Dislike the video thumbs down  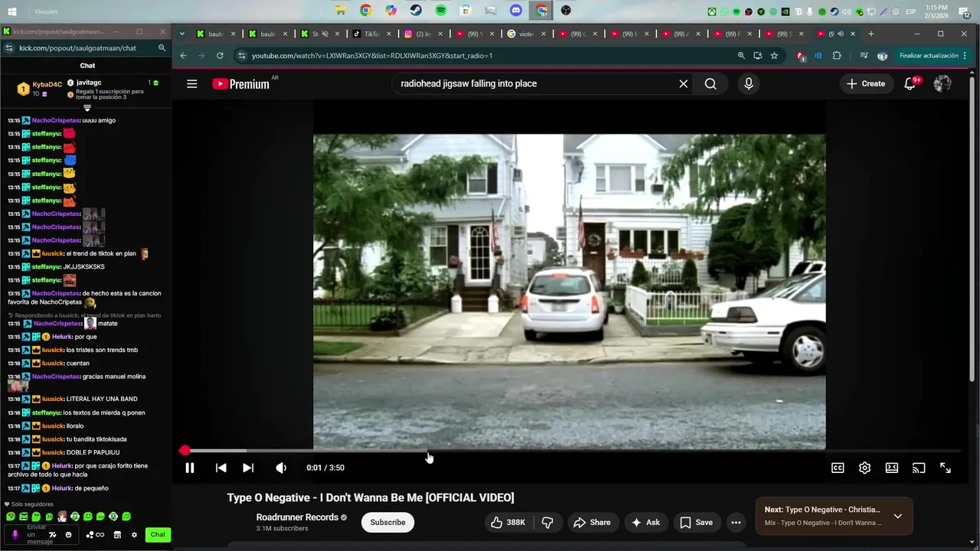[547, 522]
